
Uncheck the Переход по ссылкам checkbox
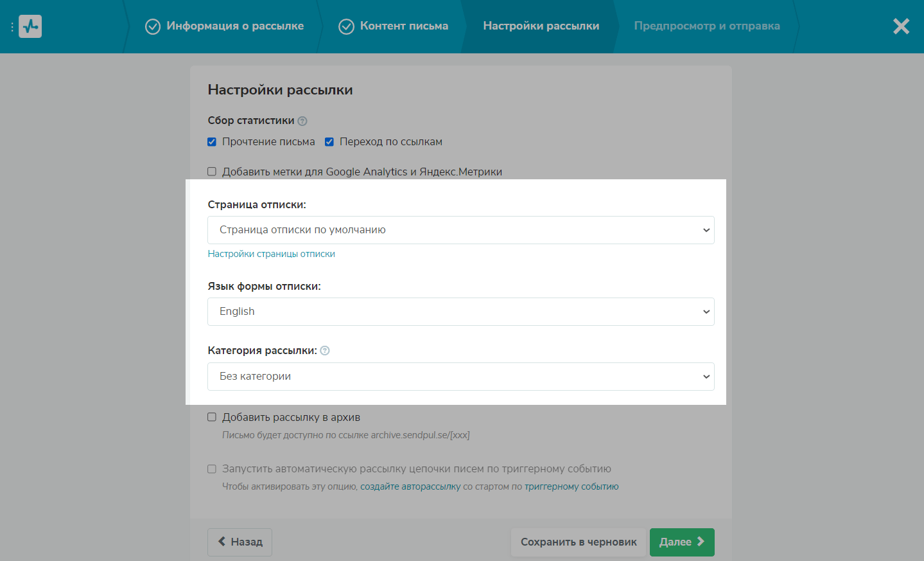coord(329,142)
